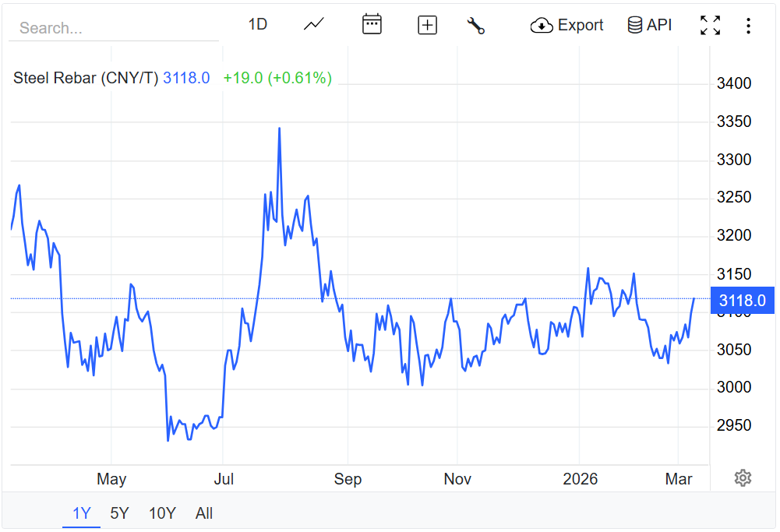Click the Steel Rebar (CNY/T) series label
This screenshot has height=532, width=780.
tap(86, 78)
